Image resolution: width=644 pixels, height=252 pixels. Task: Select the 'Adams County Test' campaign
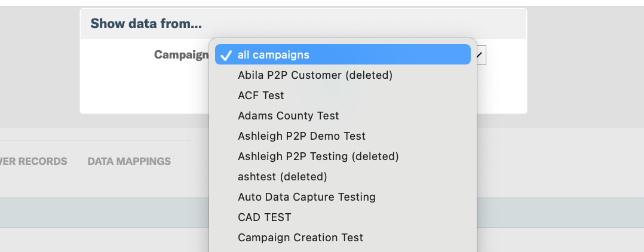342,116
